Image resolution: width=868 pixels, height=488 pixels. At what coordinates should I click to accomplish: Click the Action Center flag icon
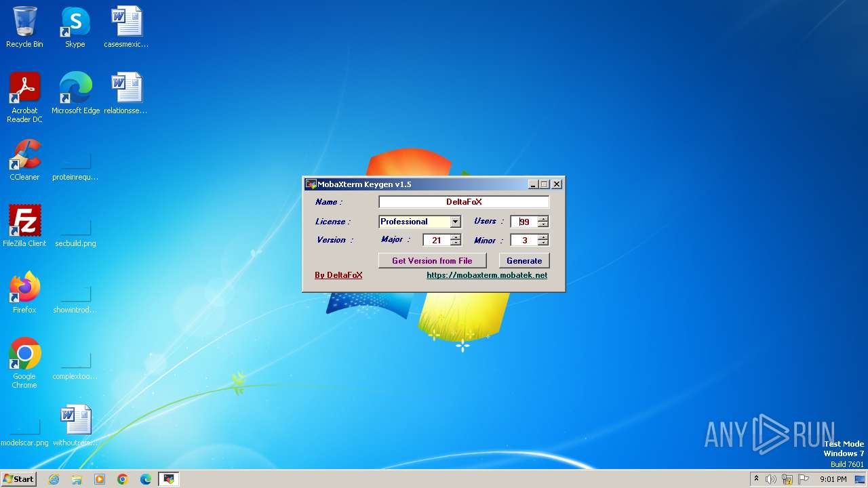point(804,479)
